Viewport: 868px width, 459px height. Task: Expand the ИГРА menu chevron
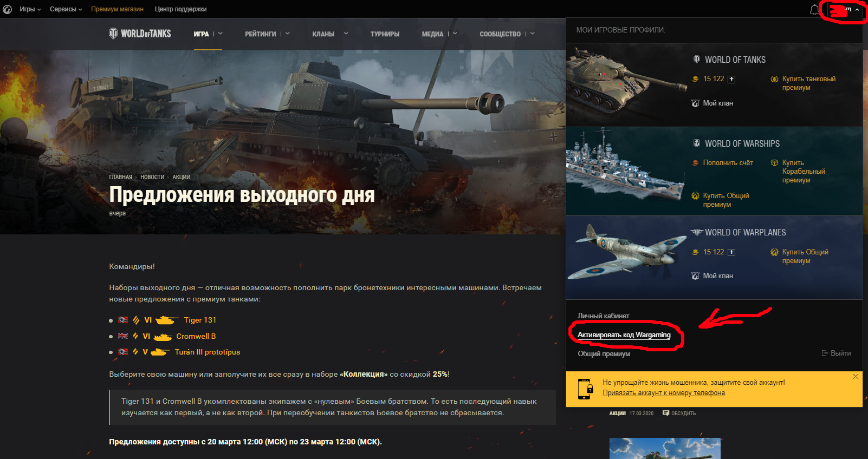[221, 34]
